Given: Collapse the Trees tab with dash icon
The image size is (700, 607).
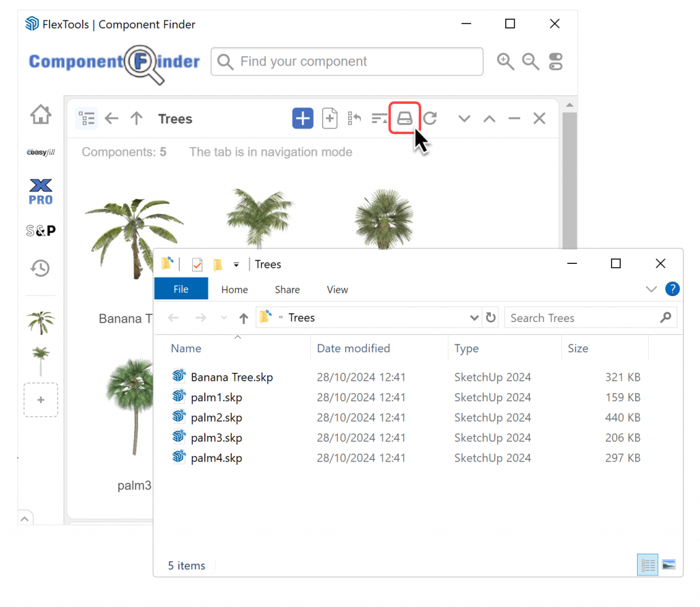Looking at the screenshot, I should coord(514,119).
